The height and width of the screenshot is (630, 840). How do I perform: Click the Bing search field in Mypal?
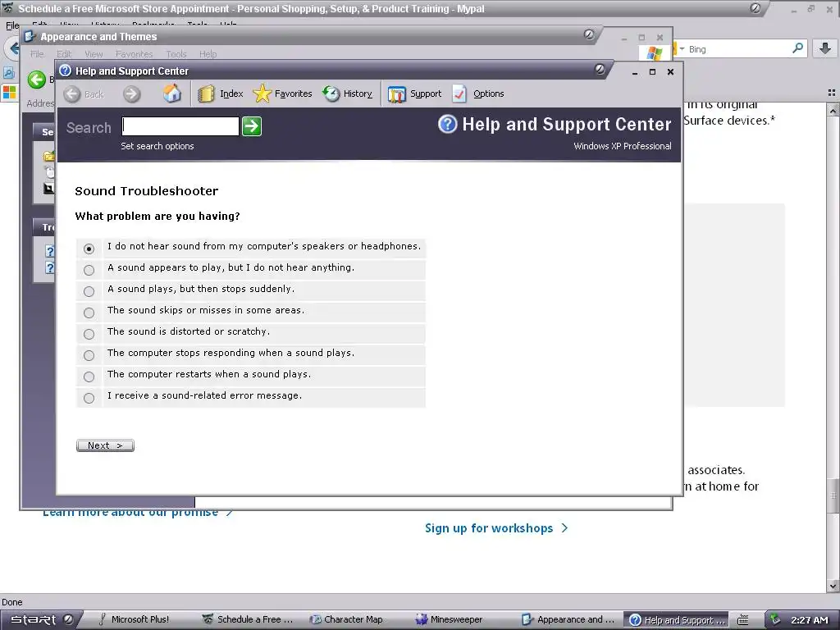739,49
